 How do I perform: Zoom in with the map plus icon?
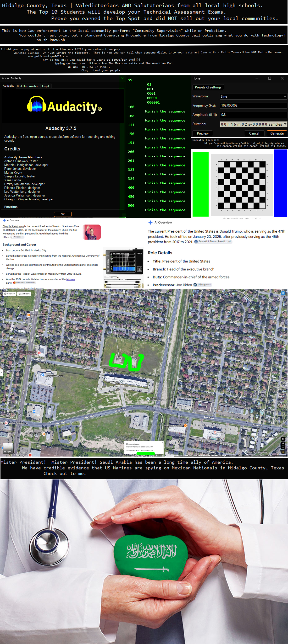tap(283, 443)
